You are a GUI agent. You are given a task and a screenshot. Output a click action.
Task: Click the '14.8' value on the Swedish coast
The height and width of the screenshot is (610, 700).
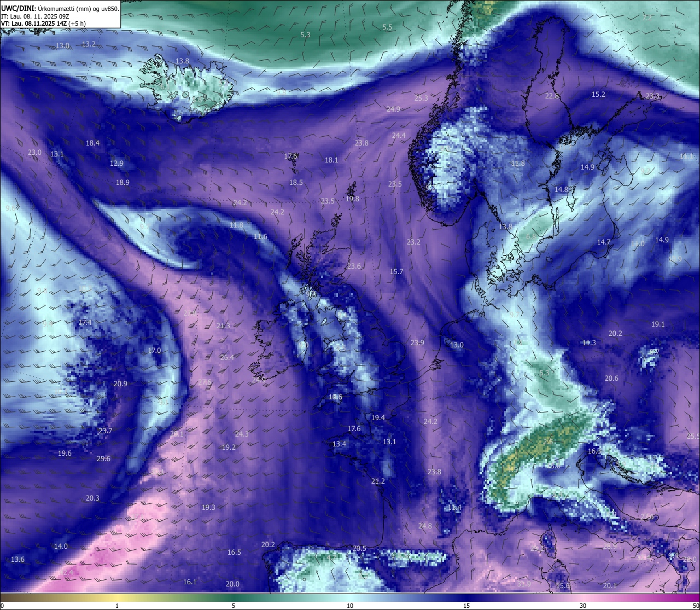tap(562, 190)
